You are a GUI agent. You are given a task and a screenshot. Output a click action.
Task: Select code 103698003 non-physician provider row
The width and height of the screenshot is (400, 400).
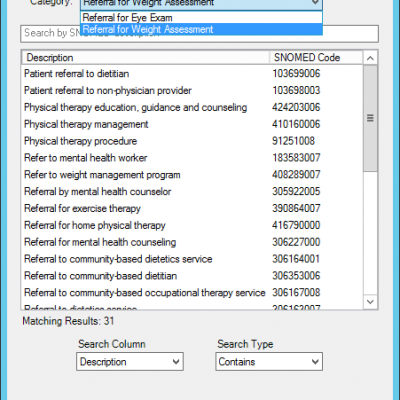coord(192,90)
